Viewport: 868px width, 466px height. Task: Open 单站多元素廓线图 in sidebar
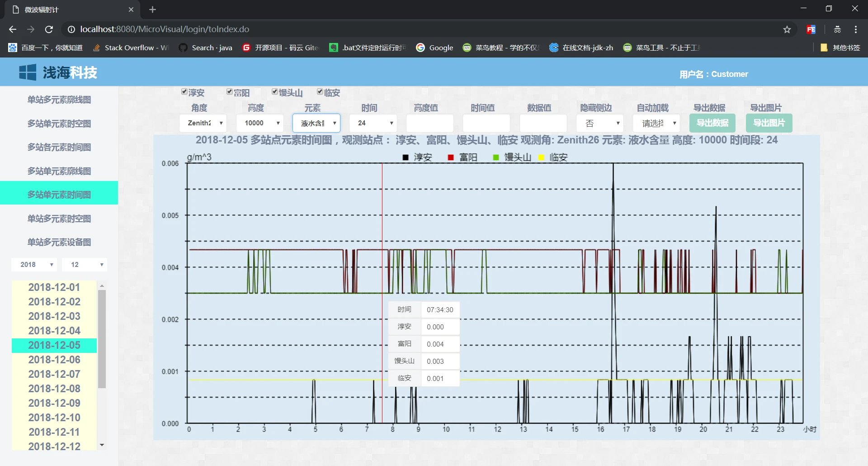[x=59, y=100]
